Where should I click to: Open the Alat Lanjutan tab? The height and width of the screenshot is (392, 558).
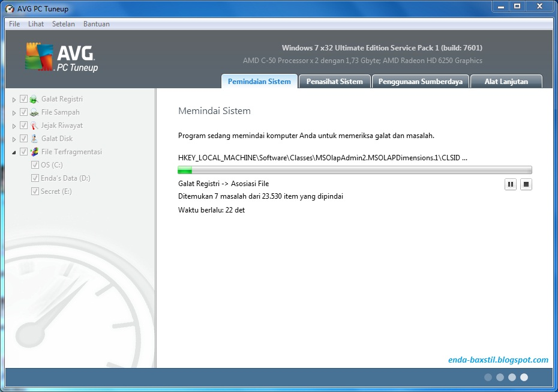pyautogui.click(x=506, y=81)
